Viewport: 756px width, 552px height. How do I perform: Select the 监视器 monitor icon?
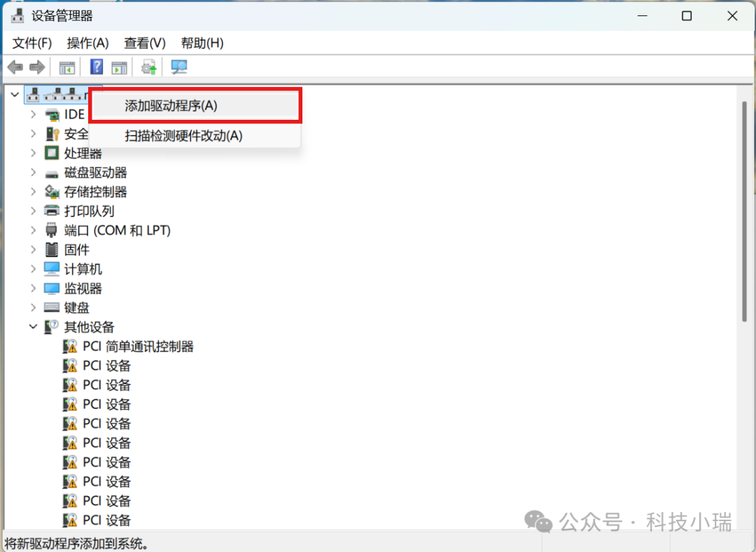pyautogui.click(x=52, y=289)
